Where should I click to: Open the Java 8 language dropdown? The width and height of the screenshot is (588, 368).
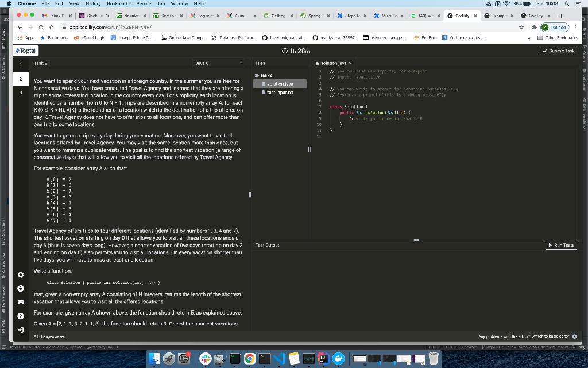pos(217,63)
